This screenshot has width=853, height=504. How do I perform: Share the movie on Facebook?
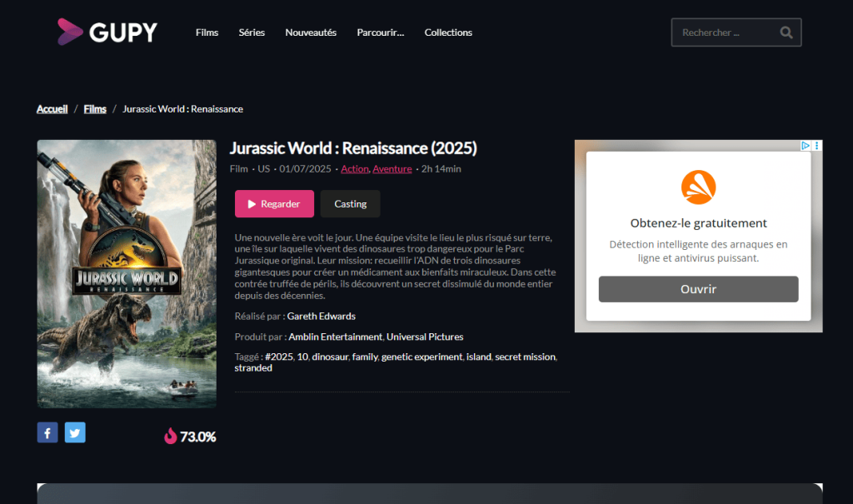point(47,432)
